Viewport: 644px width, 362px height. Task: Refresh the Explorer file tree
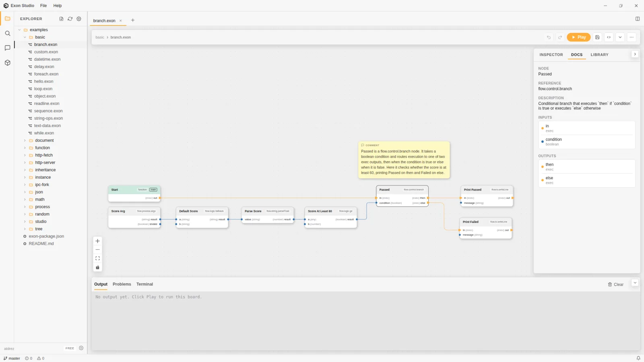70,19
